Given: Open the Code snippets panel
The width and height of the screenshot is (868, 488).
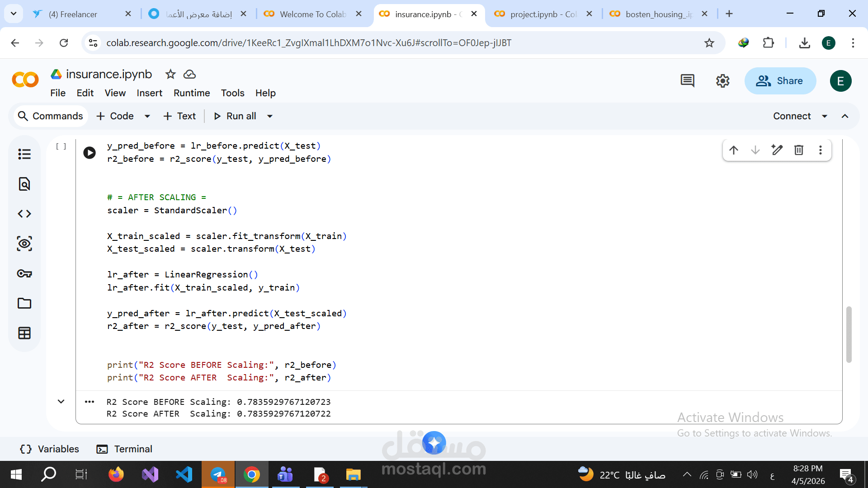Looking at the screenshot, I should point(24,214).
